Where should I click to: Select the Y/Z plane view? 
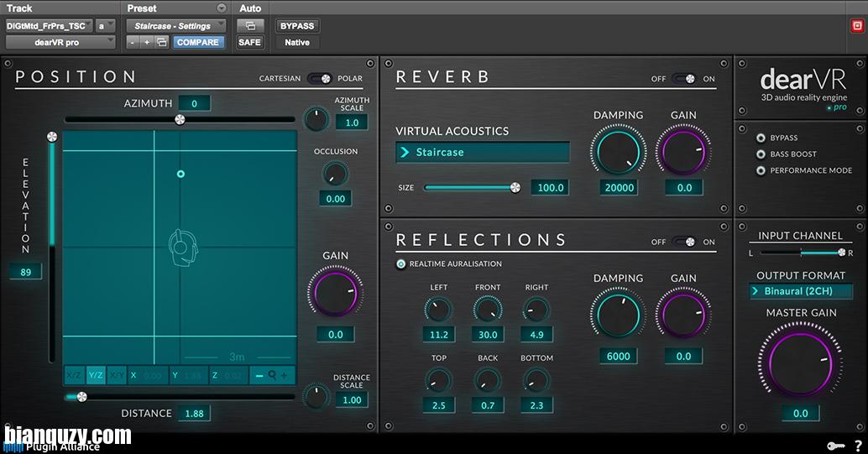click(x=96, y=375)
